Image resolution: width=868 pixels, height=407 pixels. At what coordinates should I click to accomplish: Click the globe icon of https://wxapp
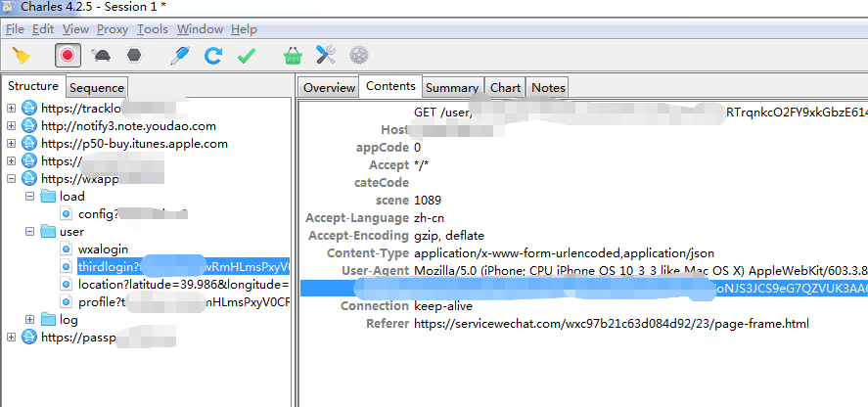pyautogui.click(x=29, y=178)
